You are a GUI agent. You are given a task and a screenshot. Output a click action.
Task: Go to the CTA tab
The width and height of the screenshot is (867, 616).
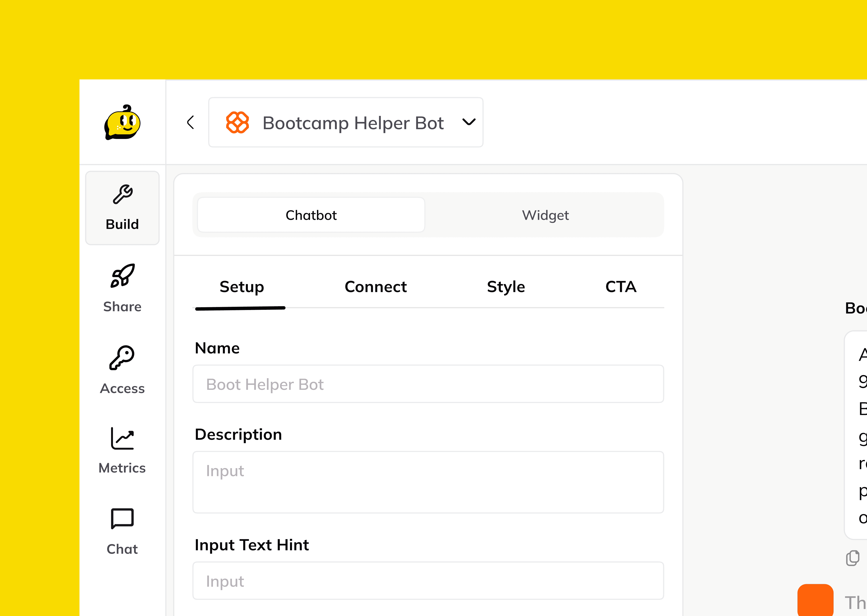click(x=621, y=287)
